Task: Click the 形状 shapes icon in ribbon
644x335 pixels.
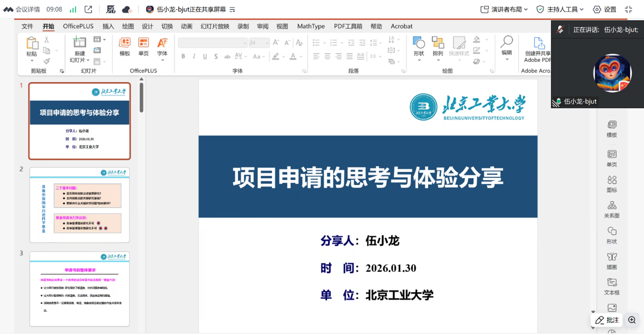Action: click(419, 43)
